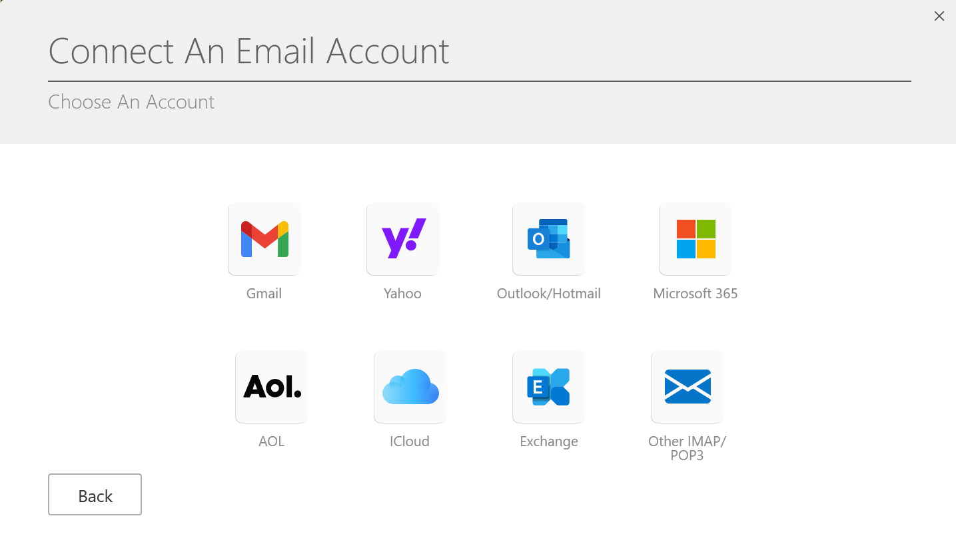Screen dimensions: 956x560
Task: Select the AOL logo icon
Action: pyautogui.click(x=272, y=387)
